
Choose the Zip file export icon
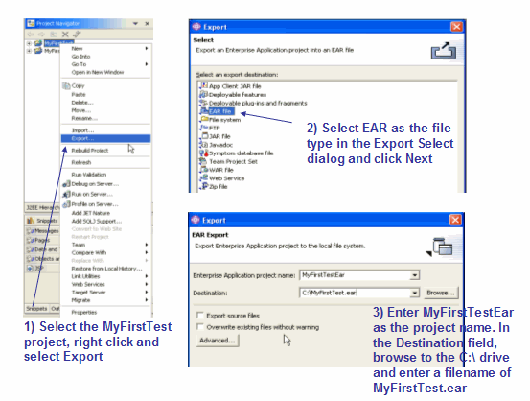coord(204,186)
